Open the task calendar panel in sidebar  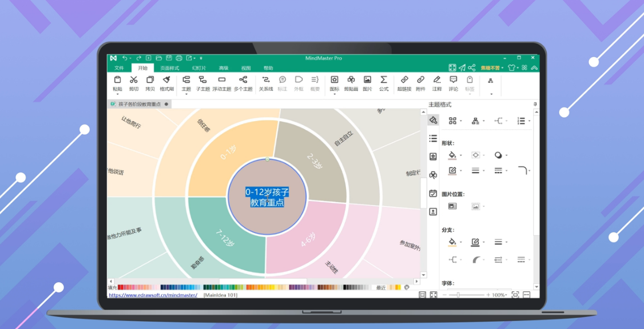coord(433,193)
